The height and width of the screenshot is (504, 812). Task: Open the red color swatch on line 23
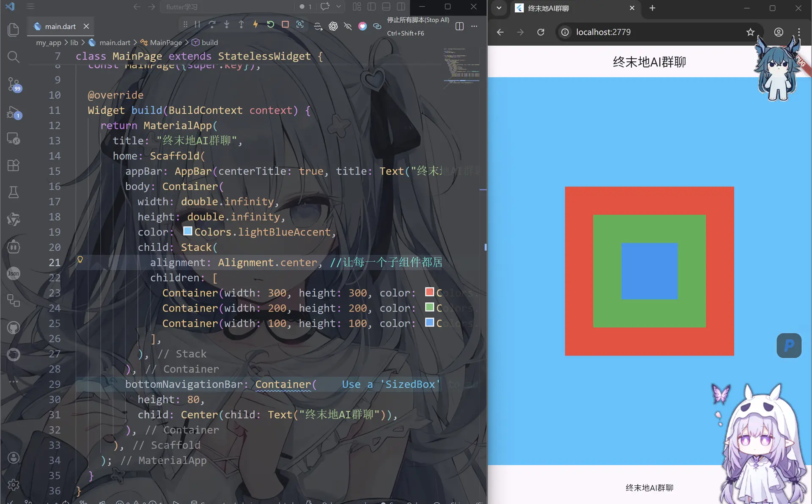(x=429, y=292)
